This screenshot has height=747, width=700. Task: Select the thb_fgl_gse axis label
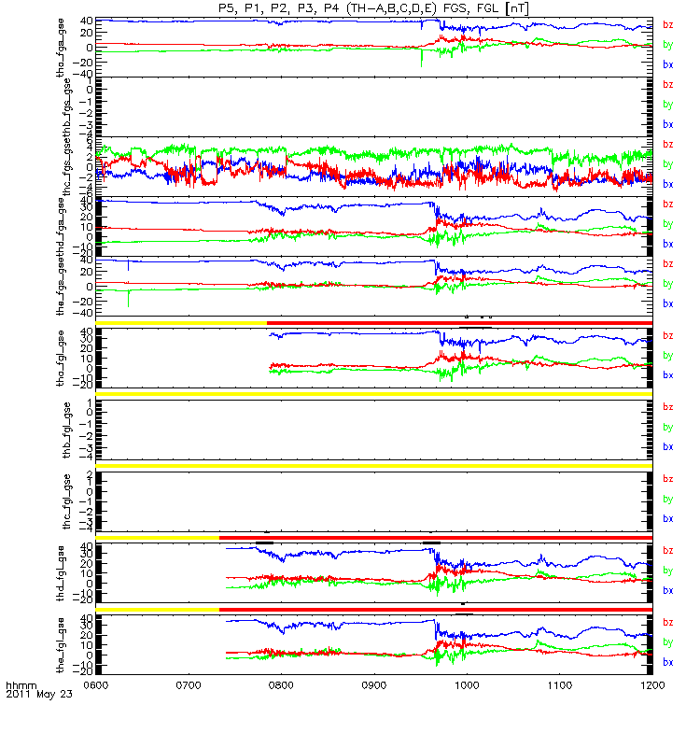pyautogui.click(x=67, y=430)
